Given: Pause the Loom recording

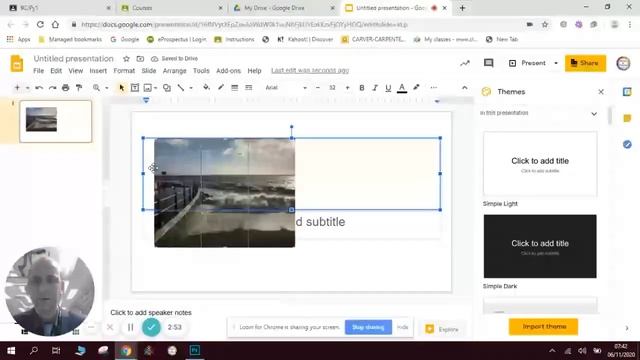Looking at the screenshot, I should click(x=130, y=327).
